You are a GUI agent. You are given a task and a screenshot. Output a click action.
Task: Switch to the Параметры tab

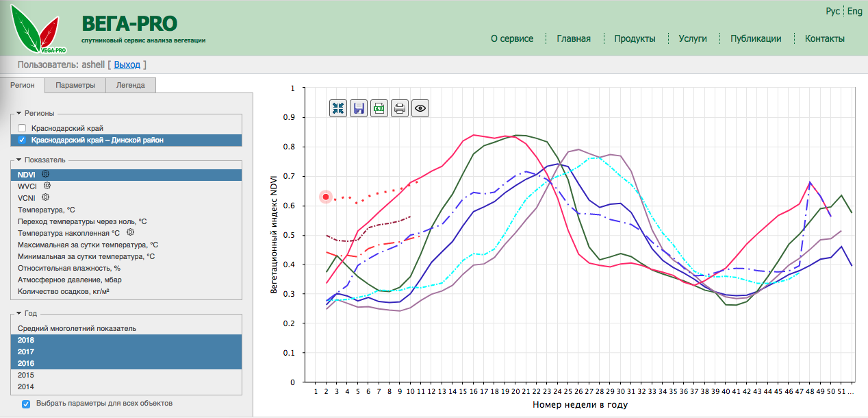tap(75, 86)
